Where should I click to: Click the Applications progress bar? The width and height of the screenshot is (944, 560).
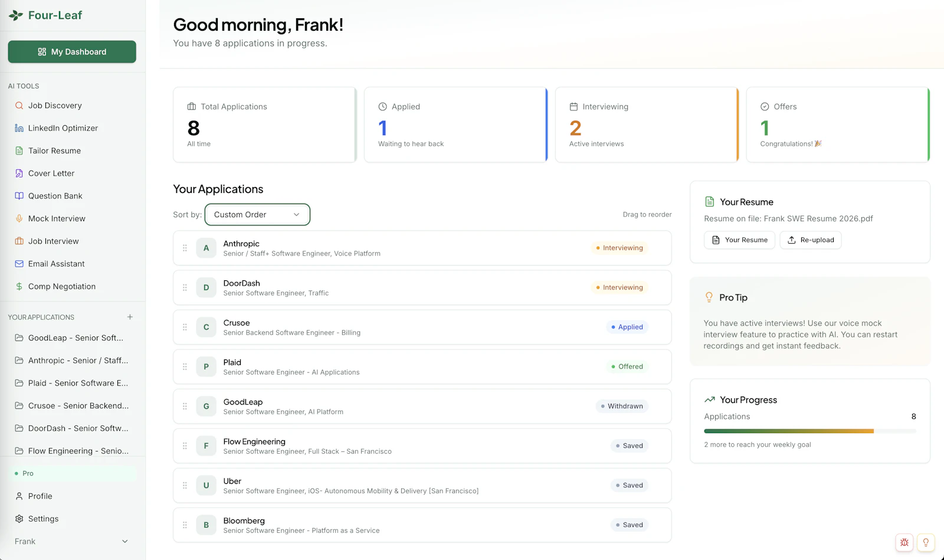[x=810, y=431]
